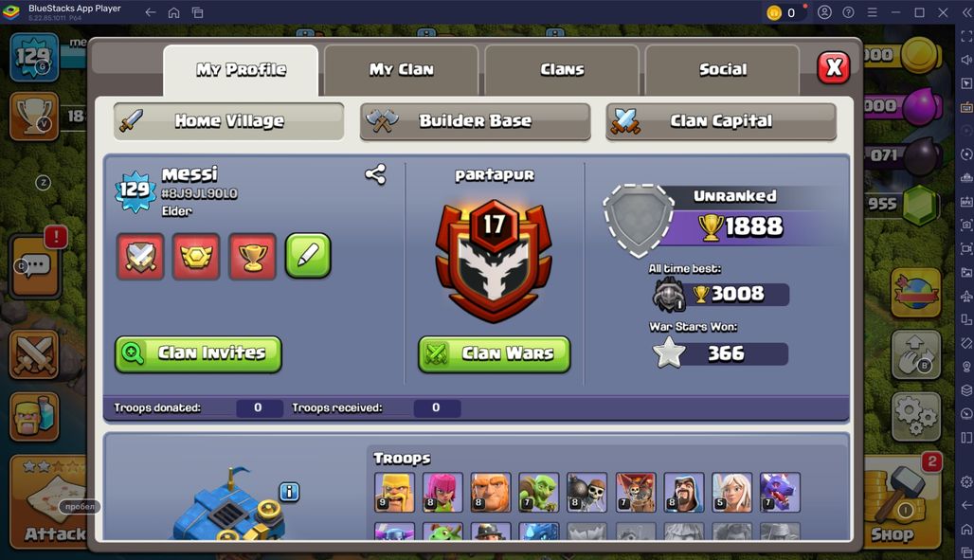Click the Wizard troop icon
This screenshot has width=974, height=560.
click(683, 493)
